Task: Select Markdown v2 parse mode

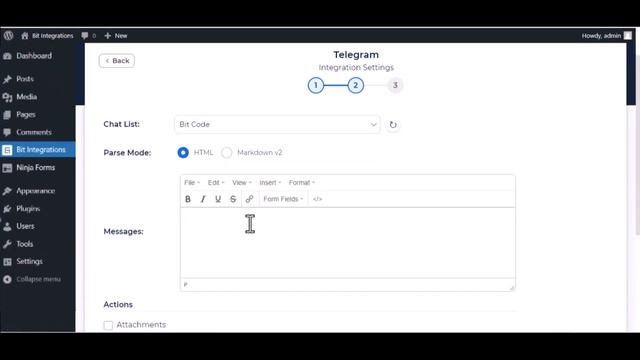Action: click(x=227, y=153)
